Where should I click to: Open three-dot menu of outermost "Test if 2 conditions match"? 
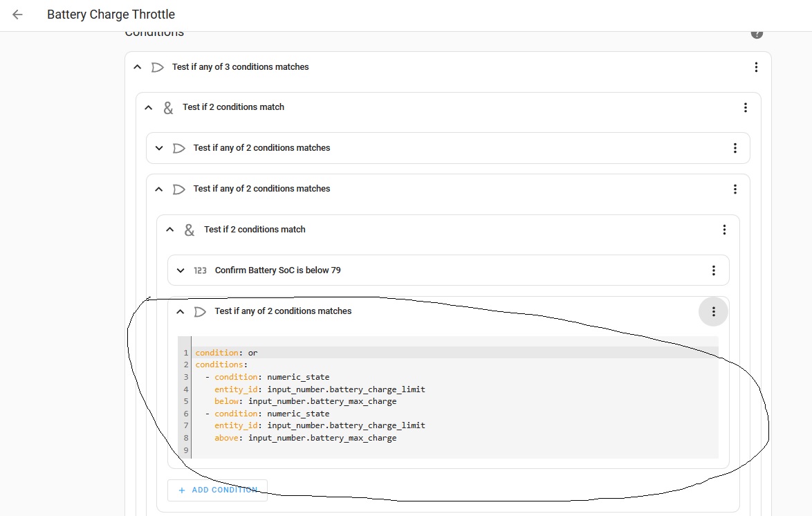(x=745, y=107)
